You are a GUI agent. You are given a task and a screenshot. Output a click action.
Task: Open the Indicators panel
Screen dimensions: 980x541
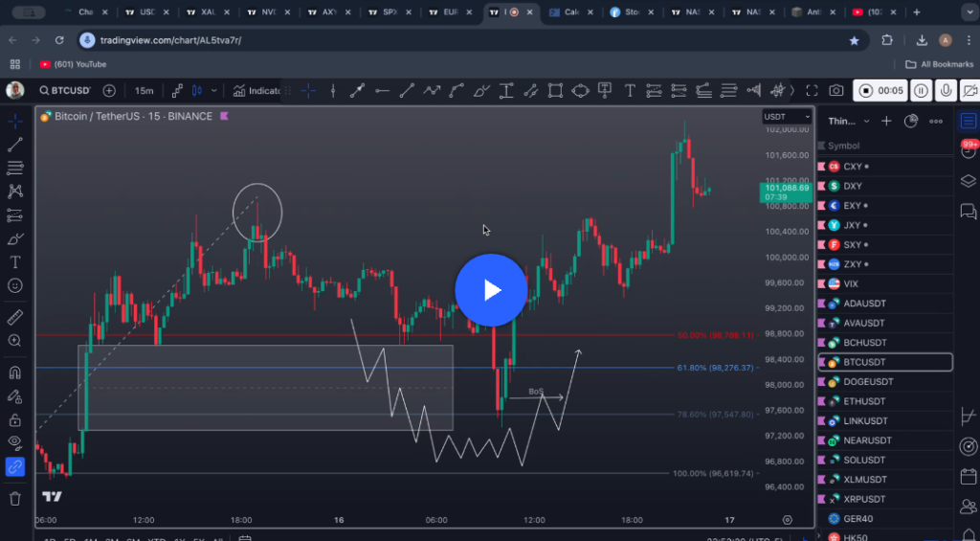point(256,91)
